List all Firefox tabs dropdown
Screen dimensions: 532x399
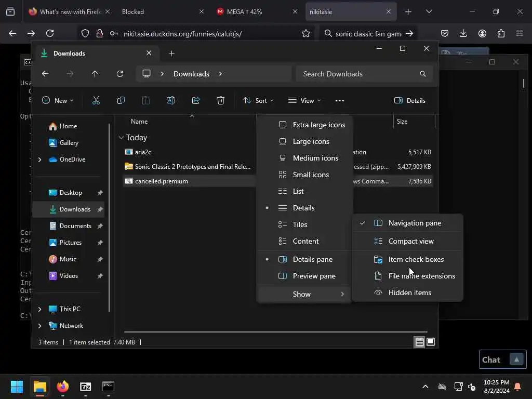(x=429, y=11)
